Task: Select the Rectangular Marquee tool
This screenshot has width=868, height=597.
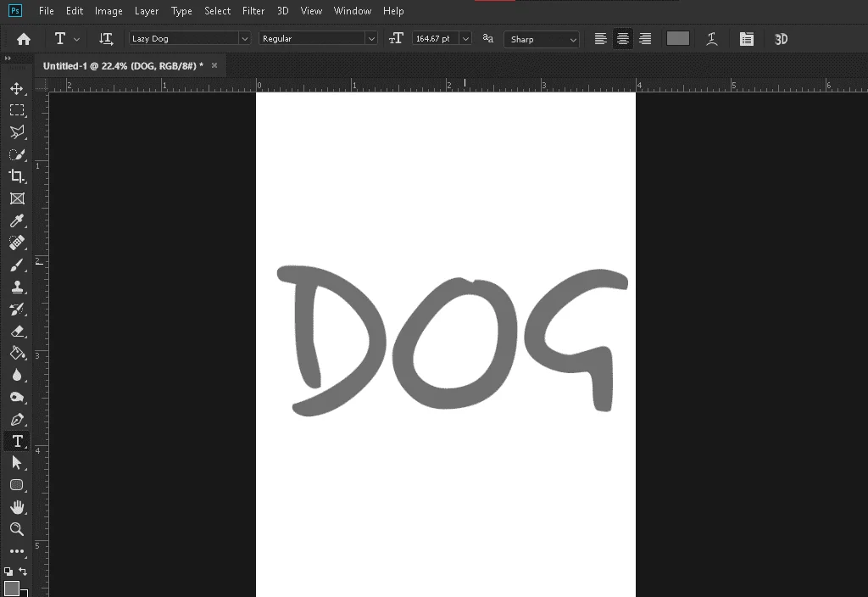Action: coord(17,110)
